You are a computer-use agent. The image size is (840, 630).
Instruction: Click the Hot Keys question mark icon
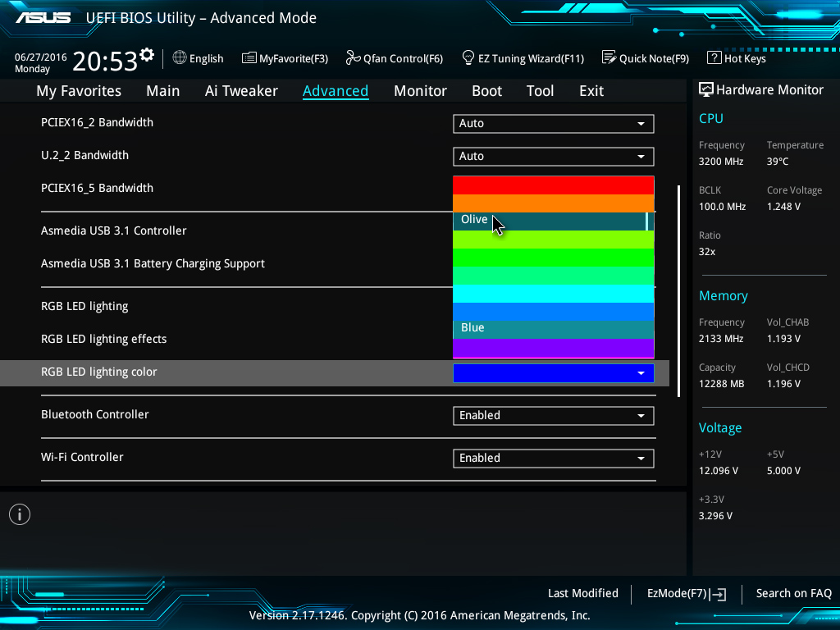pos(714,57)
